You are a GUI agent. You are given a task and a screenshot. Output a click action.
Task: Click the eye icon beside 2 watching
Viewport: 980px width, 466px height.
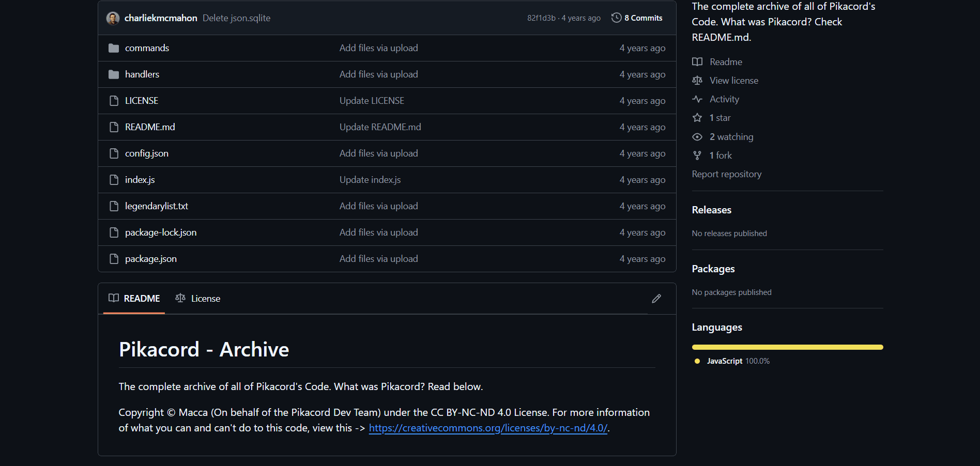697,137
